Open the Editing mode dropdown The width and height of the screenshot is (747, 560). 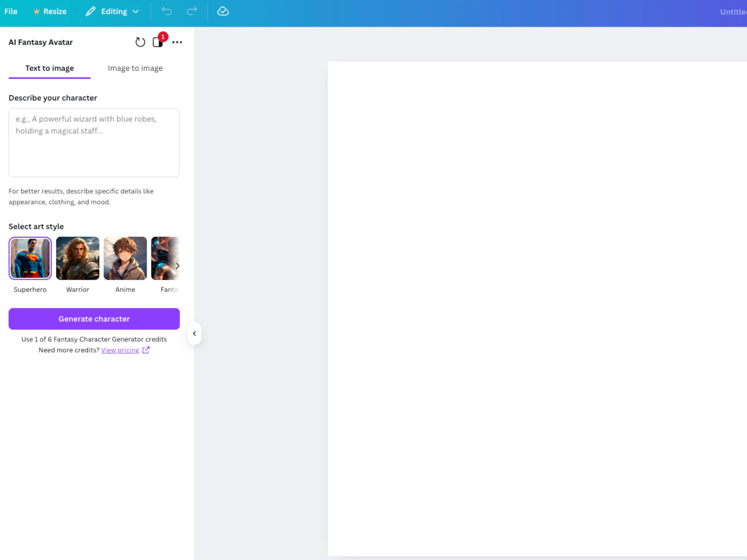112,12
